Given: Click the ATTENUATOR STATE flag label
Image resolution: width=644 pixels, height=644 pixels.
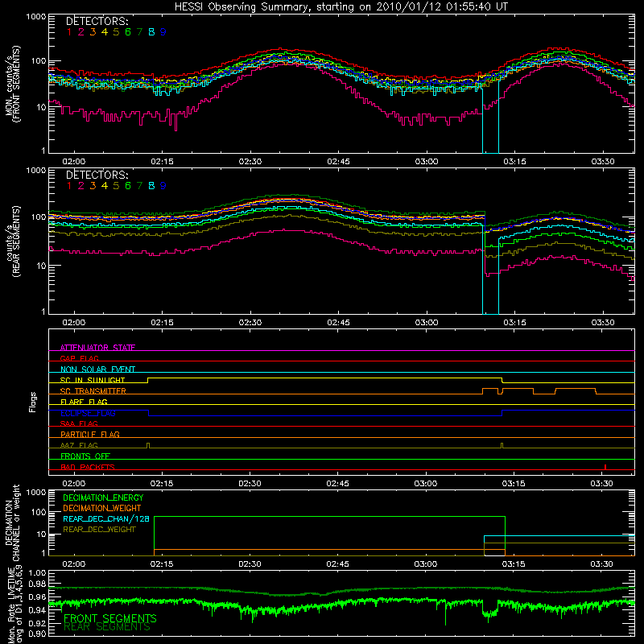Looking at the screenshot, I should [x=97, y=348].
